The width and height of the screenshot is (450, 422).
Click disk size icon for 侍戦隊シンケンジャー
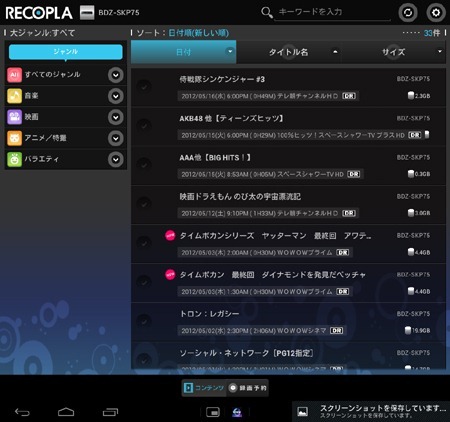click(411, 96)
